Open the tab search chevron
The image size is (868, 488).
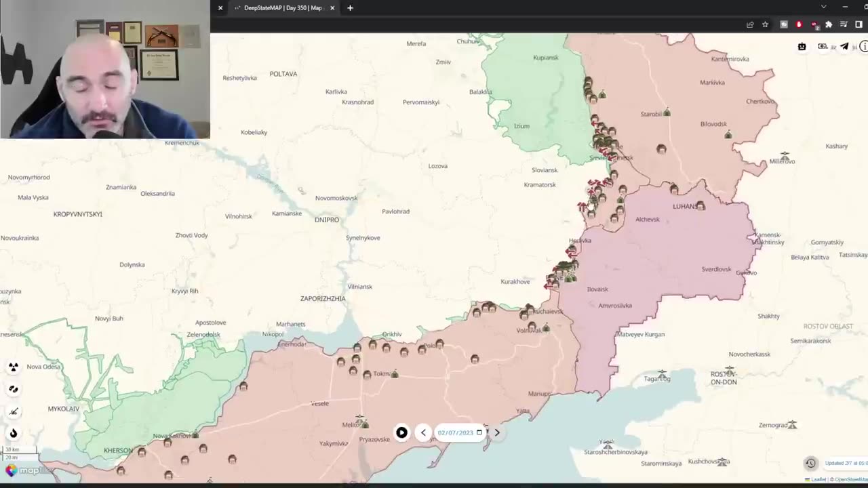pyautogui.click(x=823, y=7)
